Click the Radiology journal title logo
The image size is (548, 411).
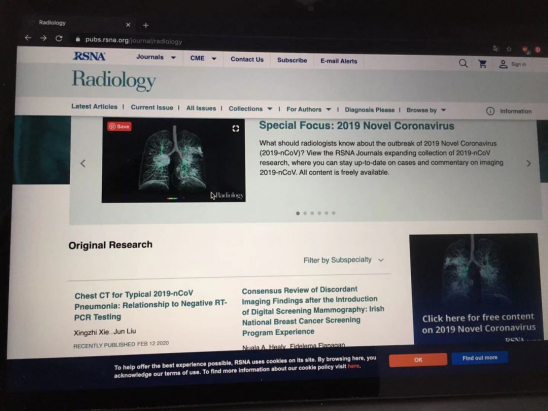click(x=114, y=80)
